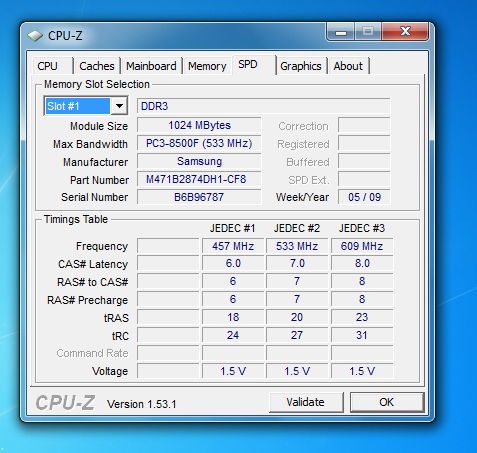Open the Caches tab

(97, 66)
